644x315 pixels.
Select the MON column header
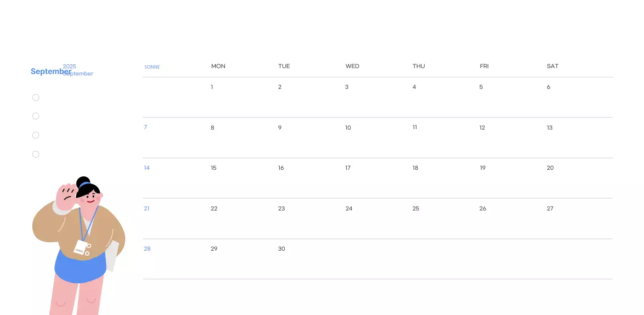218,66
